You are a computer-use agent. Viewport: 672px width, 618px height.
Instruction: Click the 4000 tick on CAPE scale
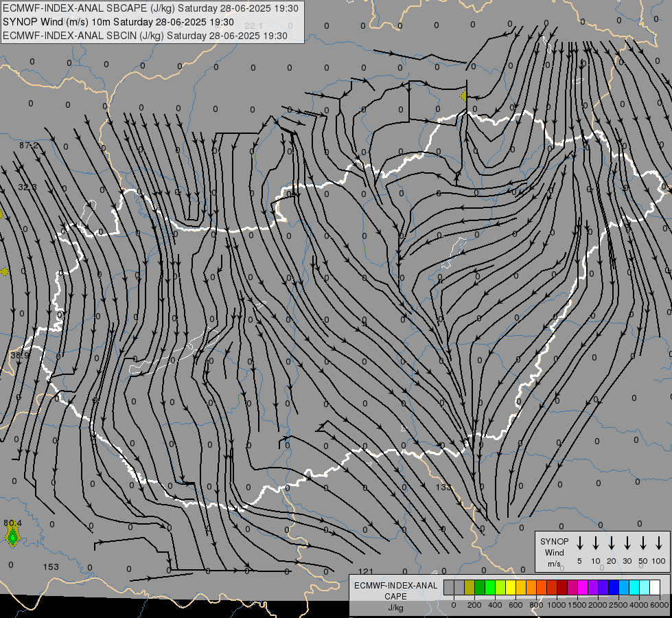click(x=639, y=605)
